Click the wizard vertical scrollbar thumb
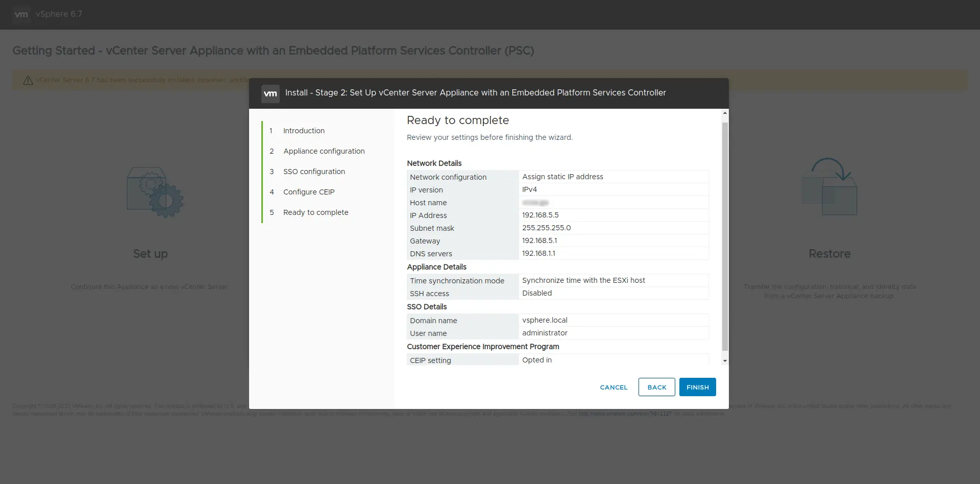The image size is (980, 484). 725,236
